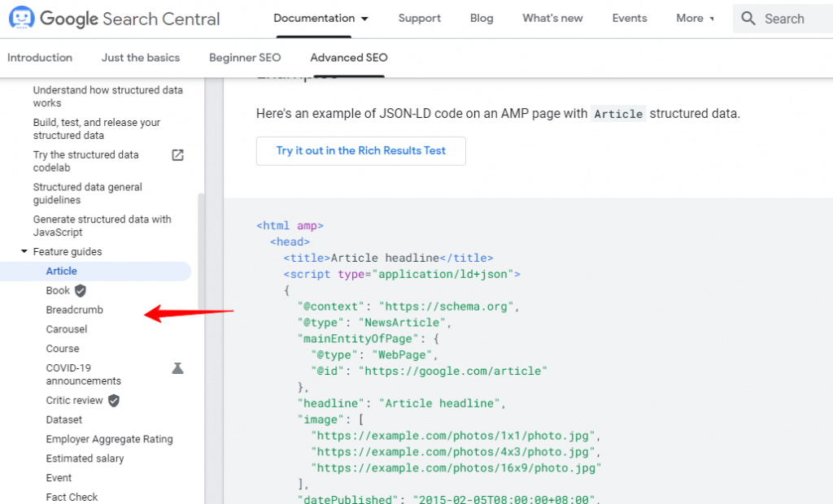
Task: Switch to the Introduction tab
Action: 40,58
